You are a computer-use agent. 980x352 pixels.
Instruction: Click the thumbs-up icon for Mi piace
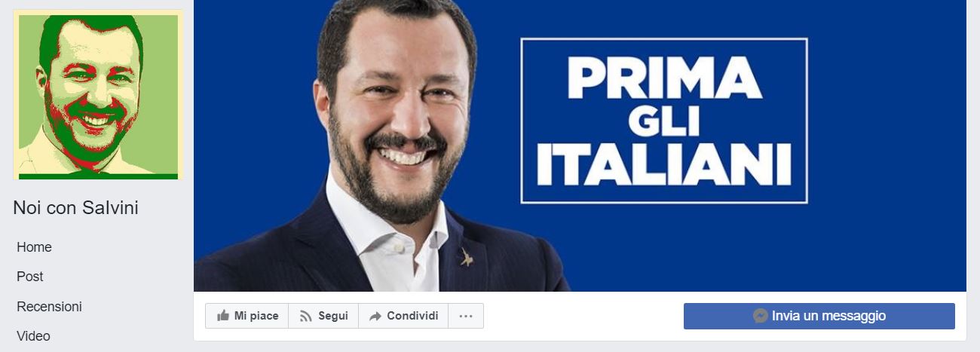[223, 316]
